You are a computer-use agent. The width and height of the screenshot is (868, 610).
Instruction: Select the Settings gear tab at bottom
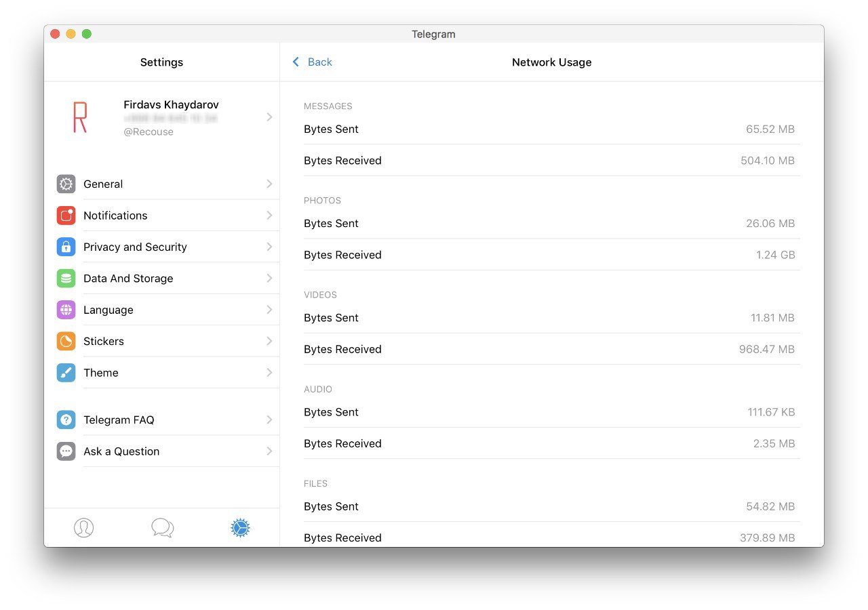point(241,528)
